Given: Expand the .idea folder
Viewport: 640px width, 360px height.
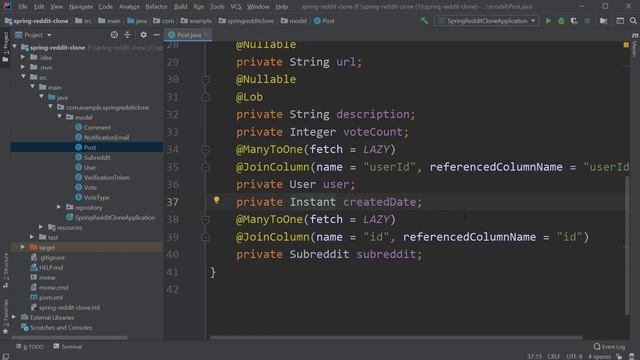Looking at the screenshot, I should 24,57.
